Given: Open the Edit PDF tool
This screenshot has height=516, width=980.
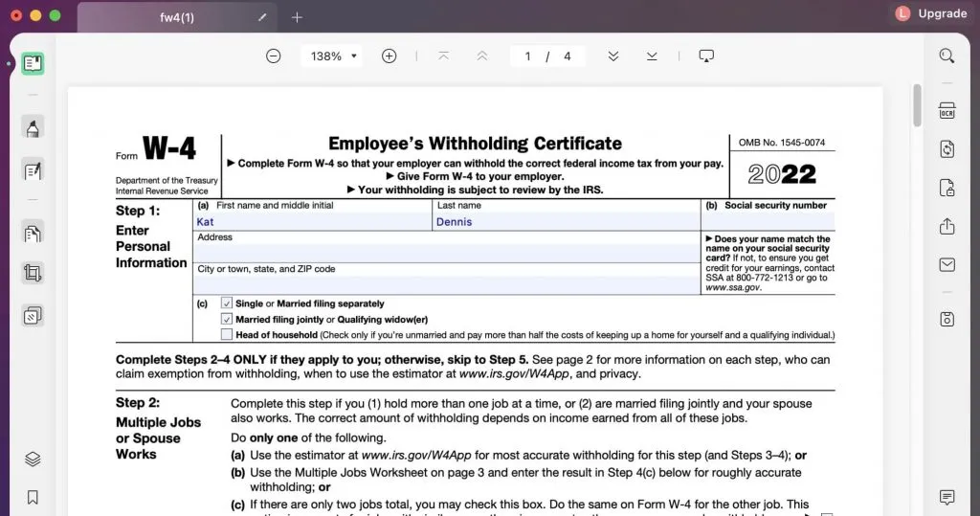Looking at the screenshot, I should coord(33,170).
